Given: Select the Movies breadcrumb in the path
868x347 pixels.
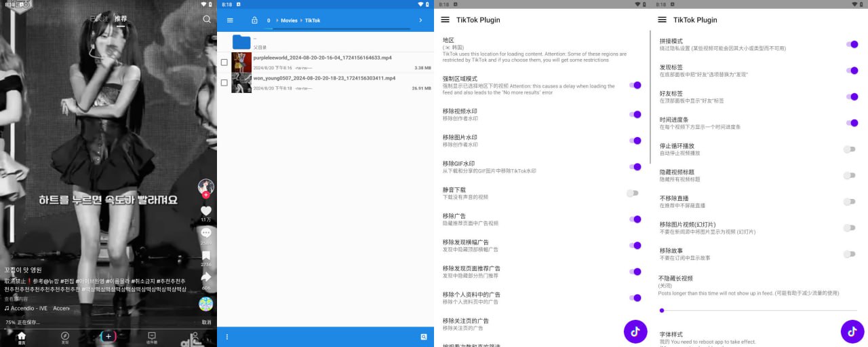Looking at the screenshot, I should point(289,20).
